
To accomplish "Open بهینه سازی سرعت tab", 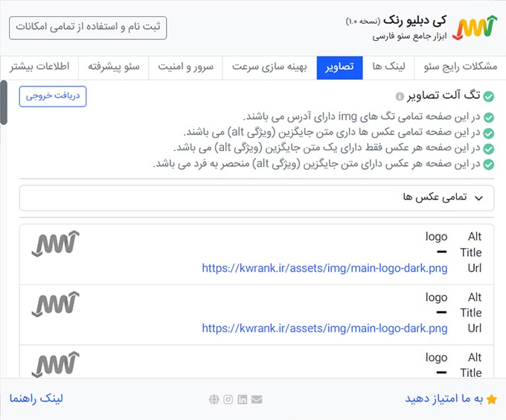I will [269, 67].
